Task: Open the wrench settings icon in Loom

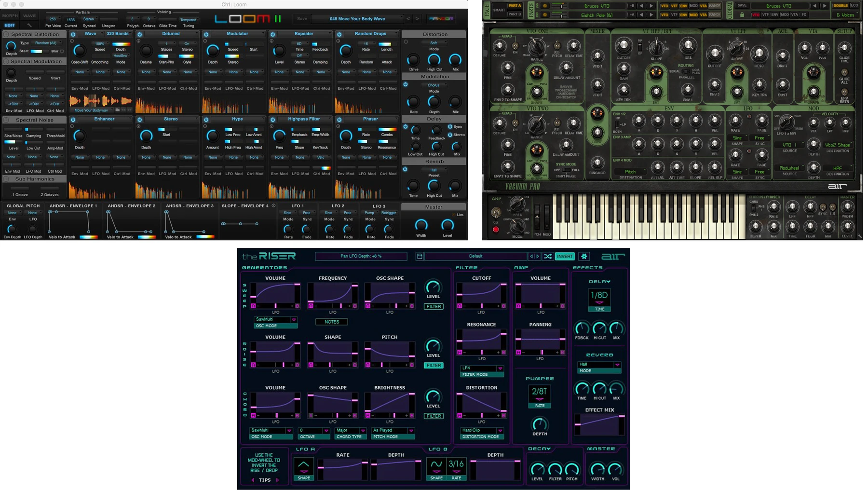Action: pyautogui.click(x=29, y=25)
